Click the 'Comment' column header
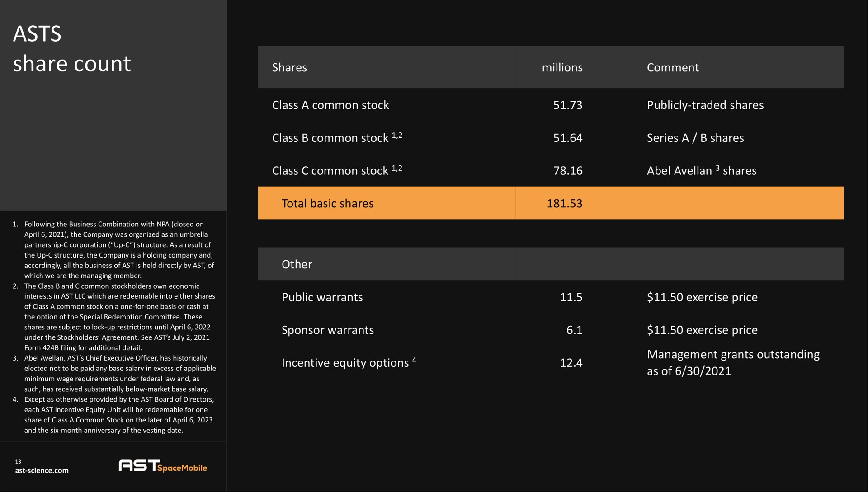Screen dimensions: 868x492 click(673, 67)
